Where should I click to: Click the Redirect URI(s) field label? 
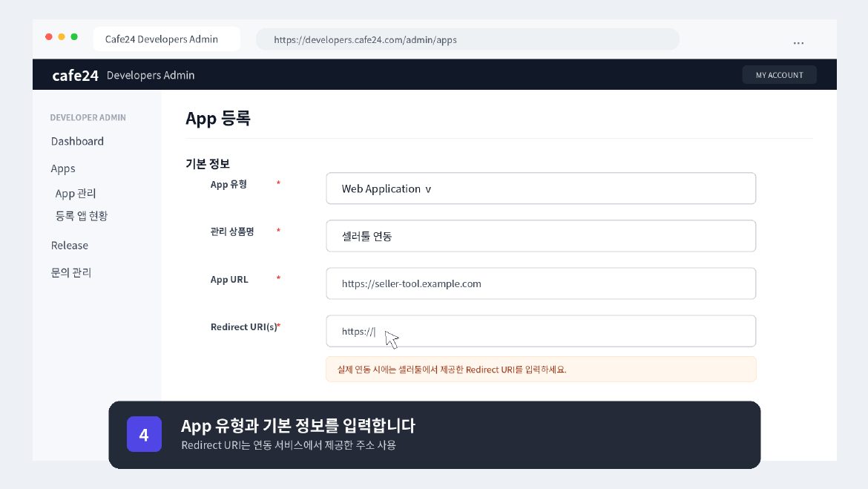tap(244, 326)
